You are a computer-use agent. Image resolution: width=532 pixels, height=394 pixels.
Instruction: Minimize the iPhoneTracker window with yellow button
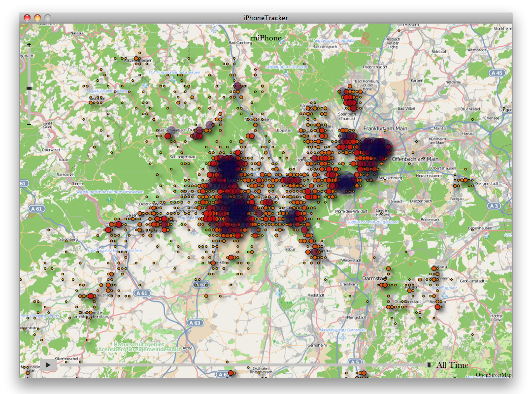click(37, 18)
